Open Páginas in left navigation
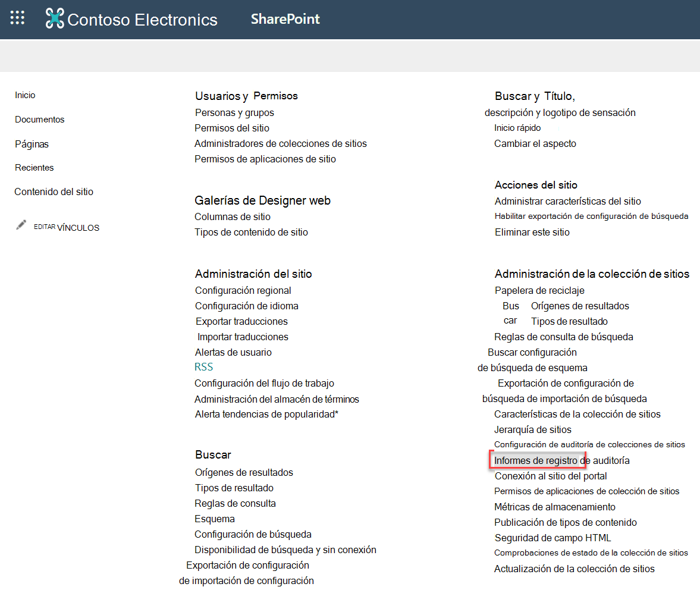 point(32,144)
